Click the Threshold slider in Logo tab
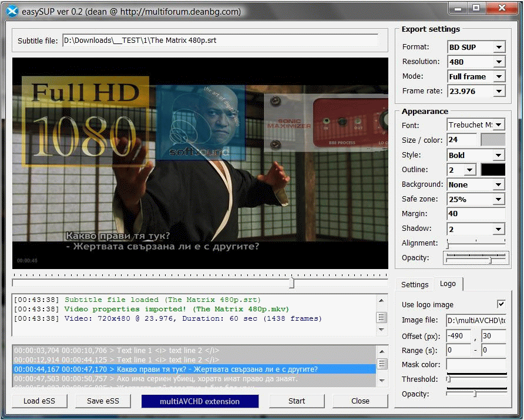The height and width of the screenshot is (420, 524). [x=476, y=378]
